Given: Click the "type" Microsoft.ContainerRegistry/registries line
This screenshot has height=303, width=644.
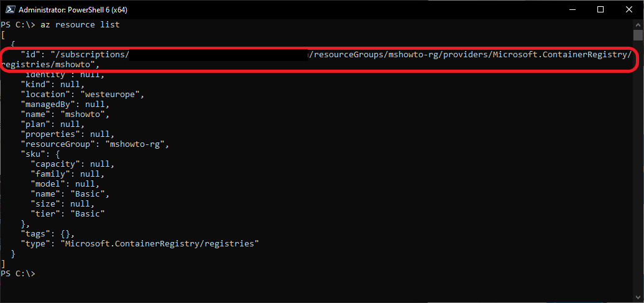Looking at the screenshot, I should pos(140,243).
